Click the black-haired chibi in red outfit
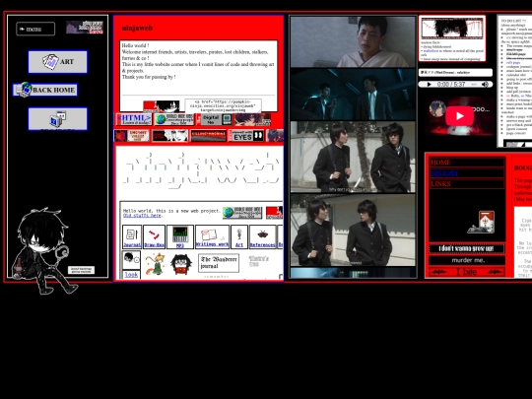Viewport: 532px width, 399px height. pos(181,264)
